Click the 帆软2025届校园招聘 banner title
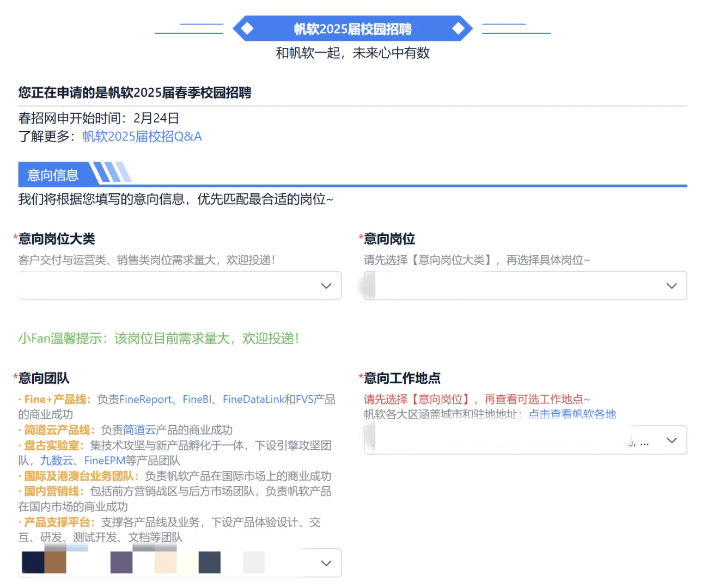The width and height of the screenshot is (707, 588). 353,29
